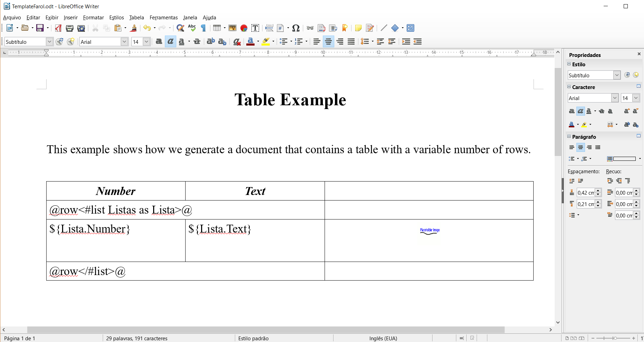Image resolution: width=644 pixels, height=342 pixels.
Task: Click the Save document icon
Action: coord(40,28)
